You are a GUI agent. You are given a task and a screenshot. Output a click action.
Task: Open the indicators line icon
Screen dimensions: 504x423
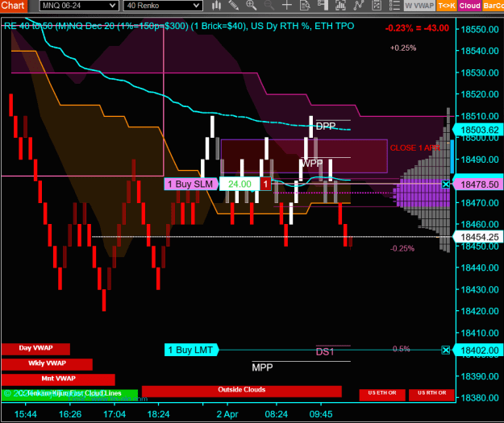(358, 6)
